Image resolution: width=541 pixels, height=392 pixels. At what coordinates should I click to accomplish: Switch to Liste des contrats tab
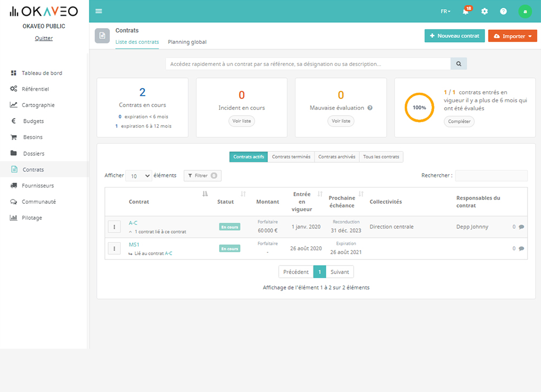point(137,42)
